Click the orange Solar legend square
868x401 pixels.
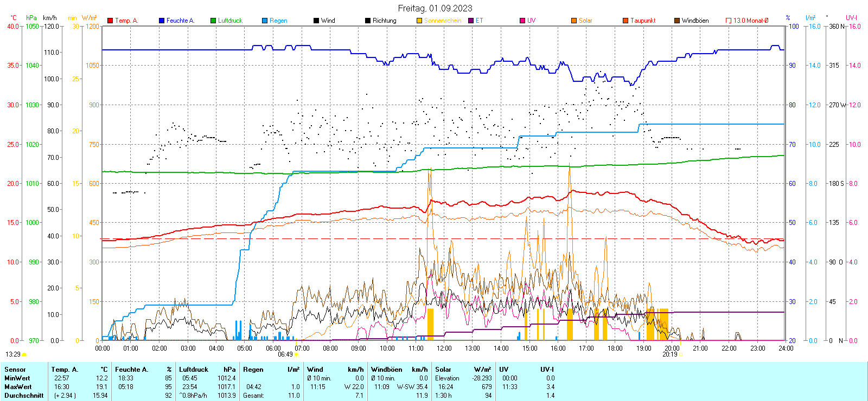pos(574,21)
